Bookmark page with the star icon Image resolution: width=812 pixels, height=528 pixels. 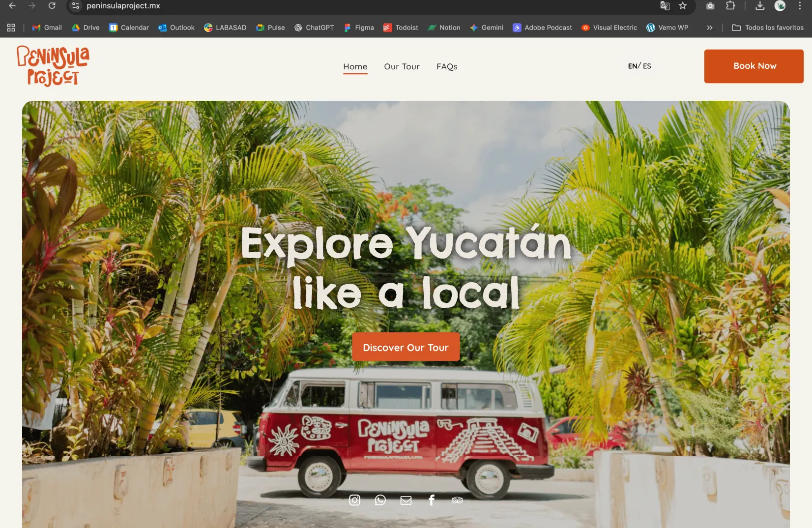(x=683, y=6)
